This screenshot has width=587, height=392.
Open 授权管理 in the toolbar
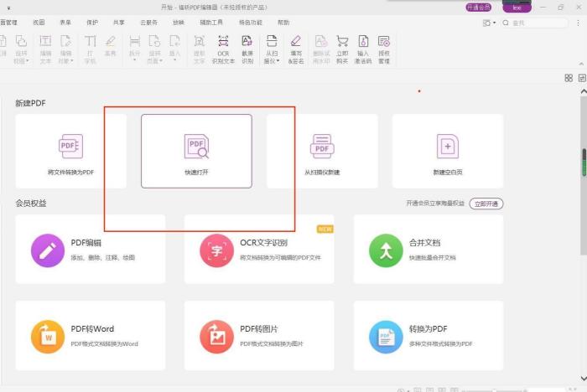point(384,49)
